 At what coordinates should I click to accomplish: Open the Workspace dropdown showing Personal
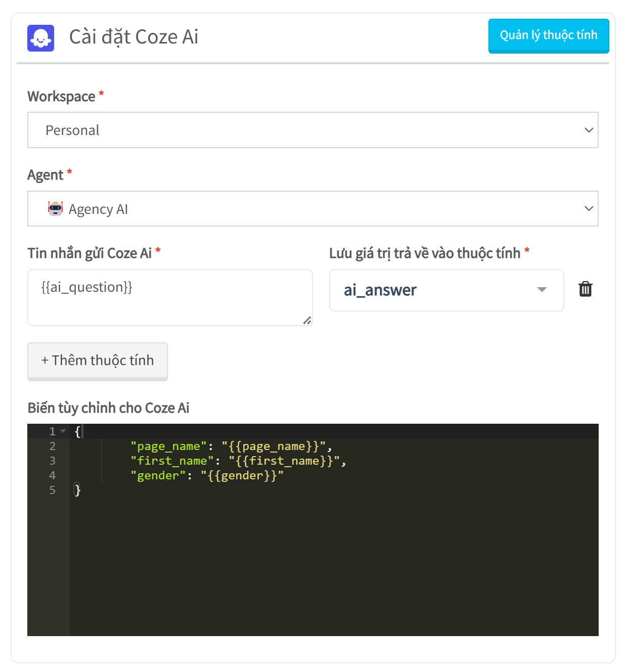click(x=313, y=130)
